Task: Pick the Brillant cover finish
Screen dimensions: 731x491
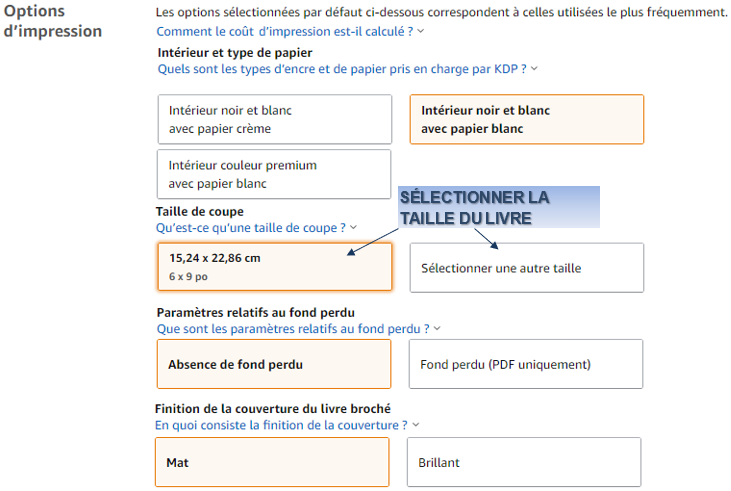Action: [524, 462]
